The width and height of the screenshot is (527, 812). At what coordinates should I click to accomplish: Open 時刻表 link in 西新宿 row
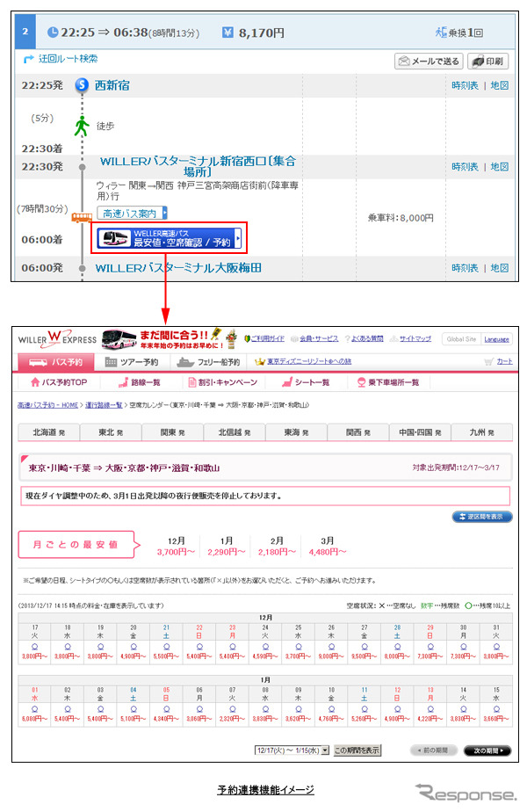pos(465,85)
